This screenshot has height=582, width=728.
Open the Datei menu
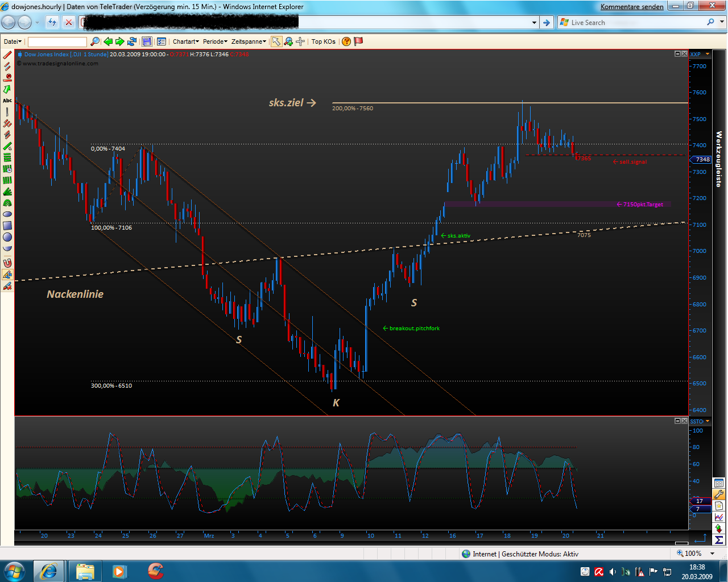point(13,41)
